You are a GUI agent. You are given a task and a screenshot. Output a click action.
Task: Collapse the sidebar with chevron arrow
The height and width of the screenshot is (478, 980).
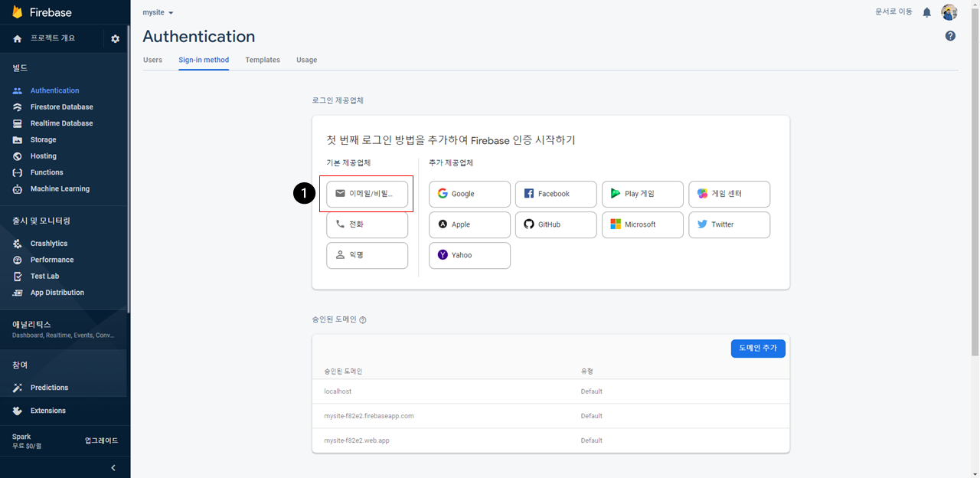click(x=113, y=468)
